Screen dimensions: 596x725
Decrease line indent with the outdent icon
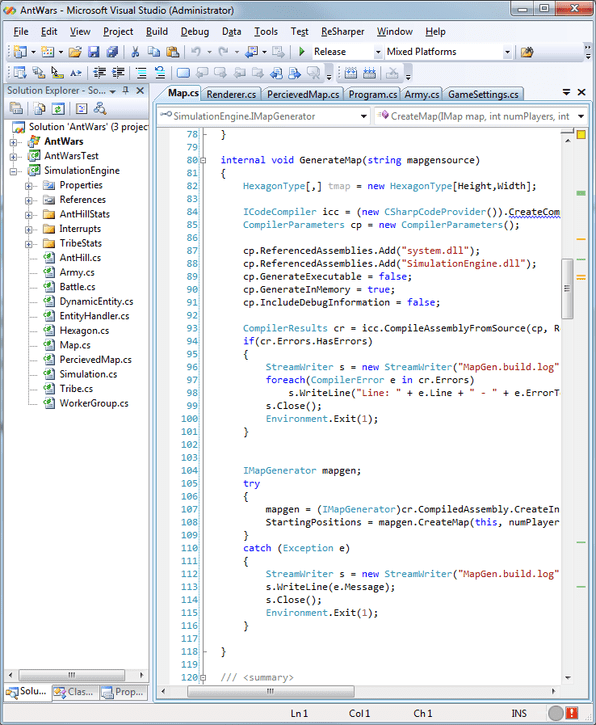pyautogui.click(x=99, y=73)
